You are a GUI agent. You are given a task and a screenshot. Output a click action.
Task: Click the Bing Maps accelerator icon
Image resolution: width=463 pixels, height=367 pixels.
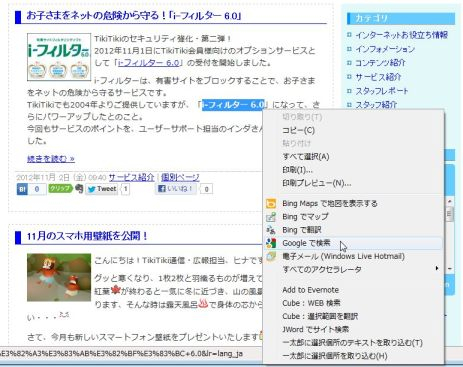271,203
